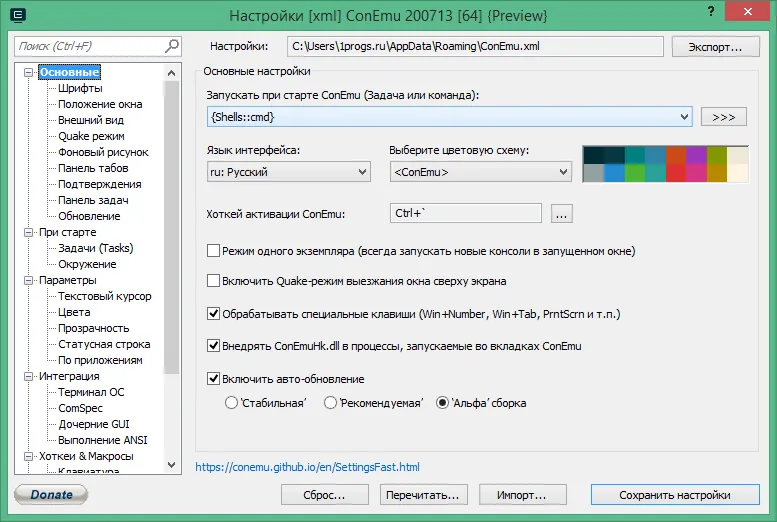Select the 'Стабильная' radio button
Screen dimensions: 777x522
click(231, 403)
